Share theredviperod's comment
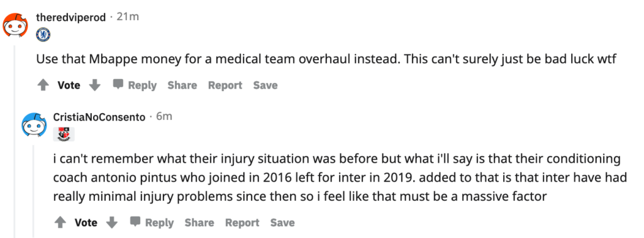This screenshot has height=238, width=644. click(182, 85)
